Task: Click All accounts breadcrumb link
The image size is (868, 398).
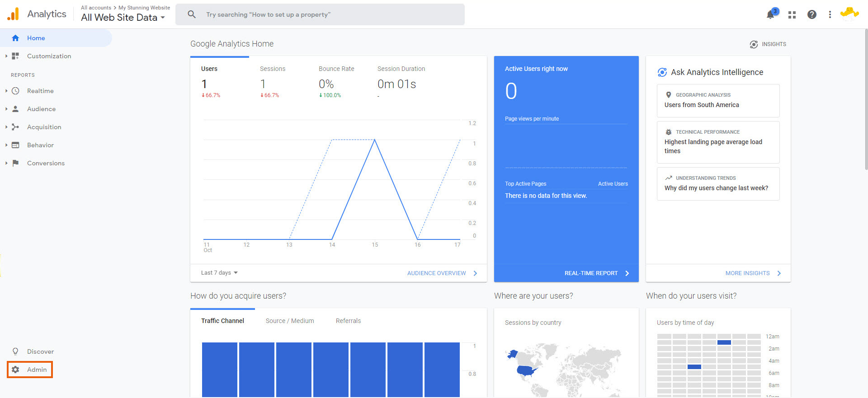Action: tap(96, 8)
